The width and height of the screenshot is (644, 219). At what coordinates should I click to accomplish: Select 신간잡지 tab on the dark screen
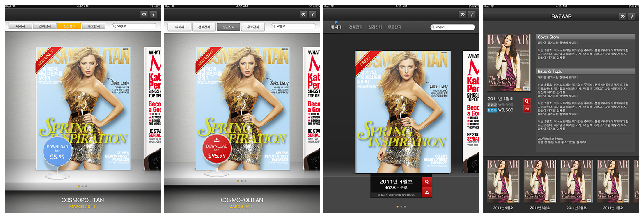[375, 27]
